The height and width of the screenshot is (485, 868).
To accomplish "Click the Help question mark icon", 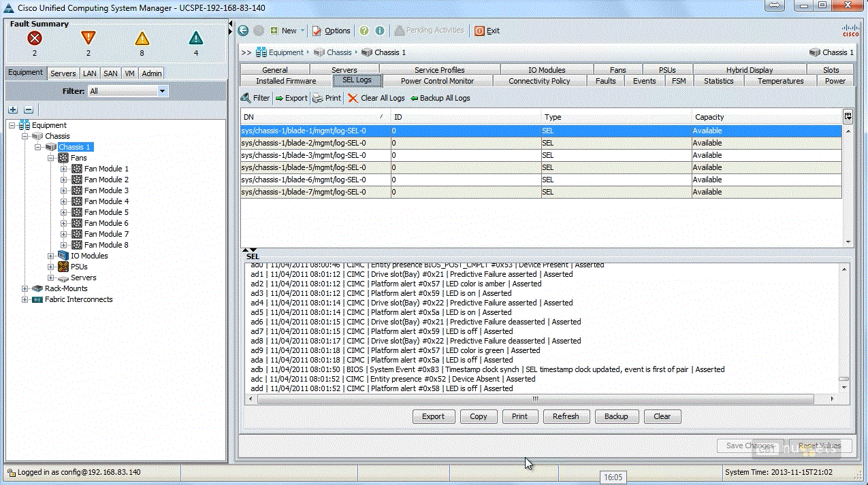I will click(x=364, y=31).
